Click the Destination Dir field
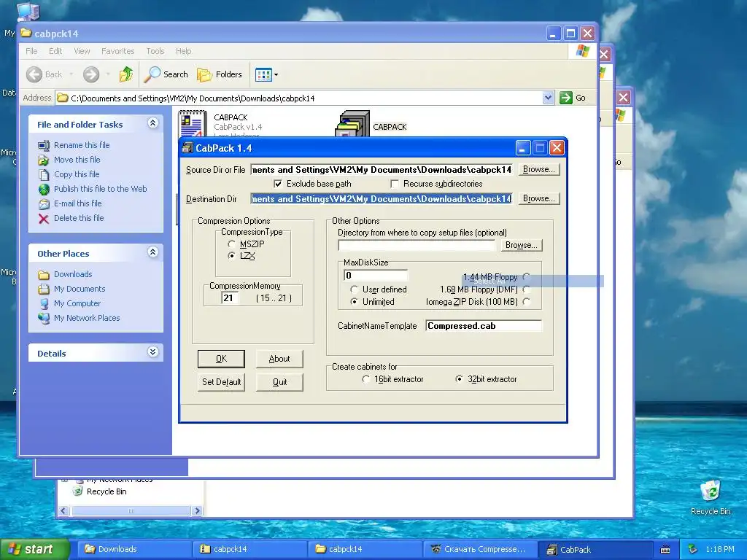The image size is (747, 560). (382, 198)
